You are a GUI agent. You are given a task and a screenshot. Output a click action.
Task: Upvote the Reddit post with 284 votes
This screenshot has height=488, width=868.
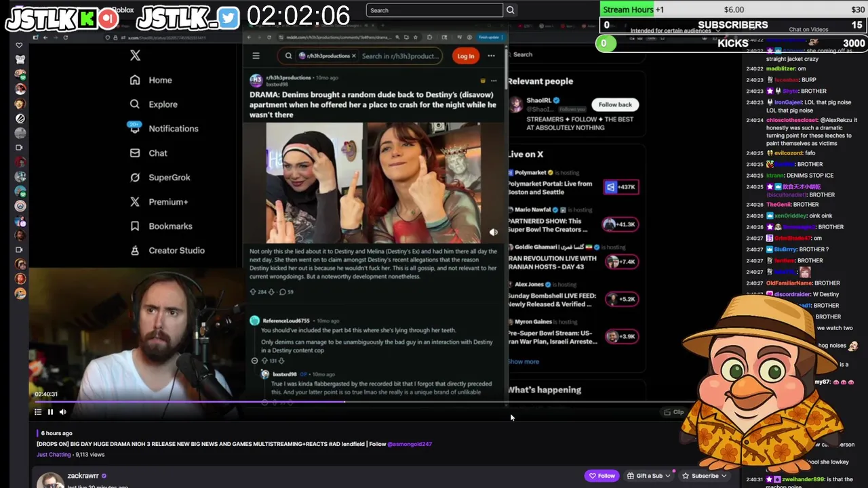click(253, 292)
